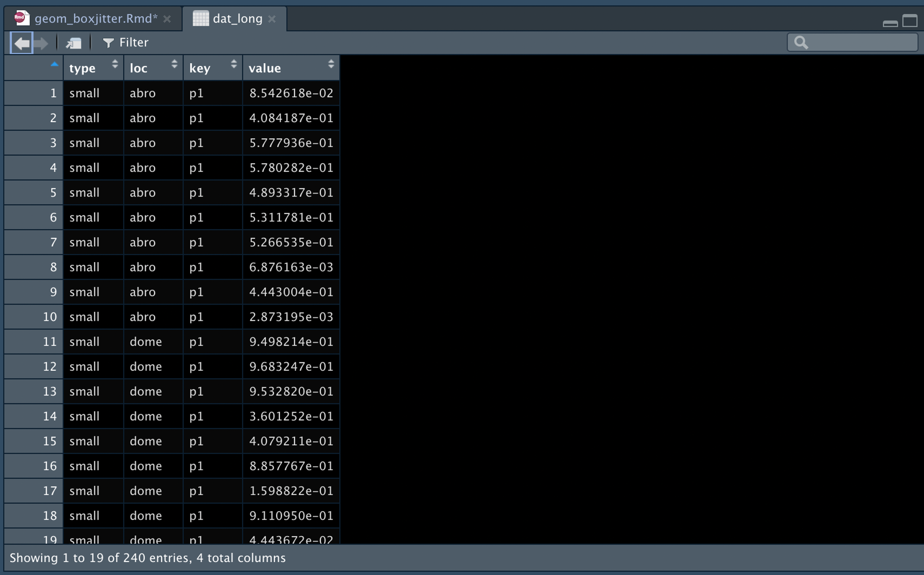The width and height of the screenshot is (924, 575).
Task: Select value cell 5.777936e-01
Action: click(x=291, y=143)
